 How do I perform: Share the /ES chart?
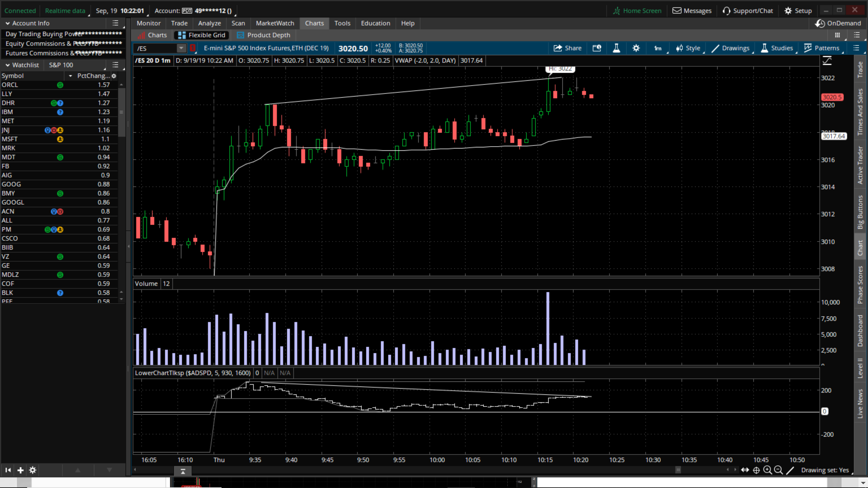[x=567, y=48]
